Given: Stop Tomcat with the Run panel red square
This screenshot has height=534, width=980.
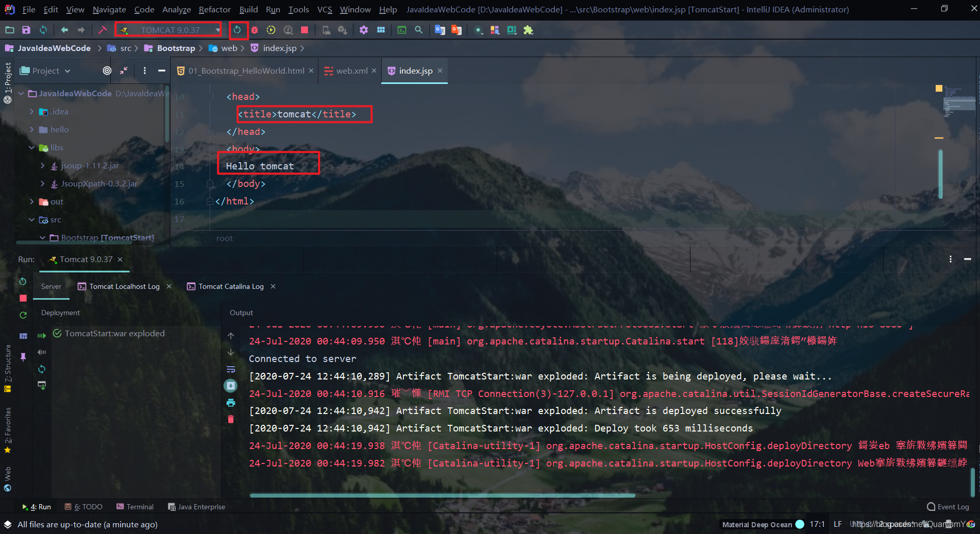Looking at the screenshot, I should click(23, 298).
